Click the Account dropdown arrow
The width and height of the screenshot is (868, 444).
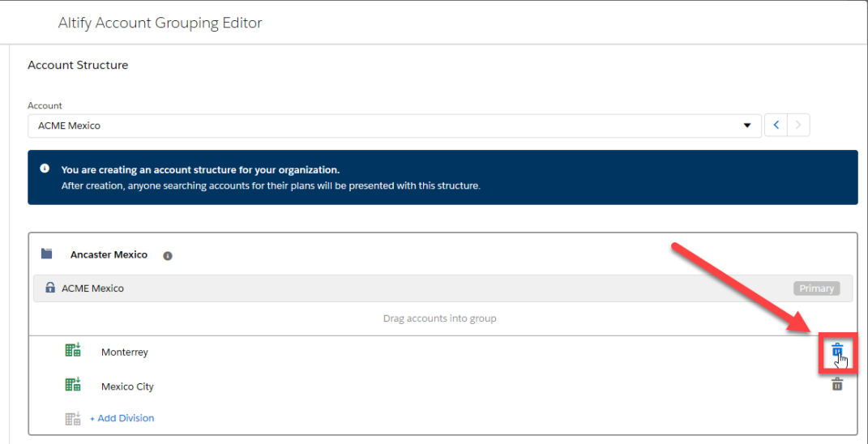pos(748,126)
